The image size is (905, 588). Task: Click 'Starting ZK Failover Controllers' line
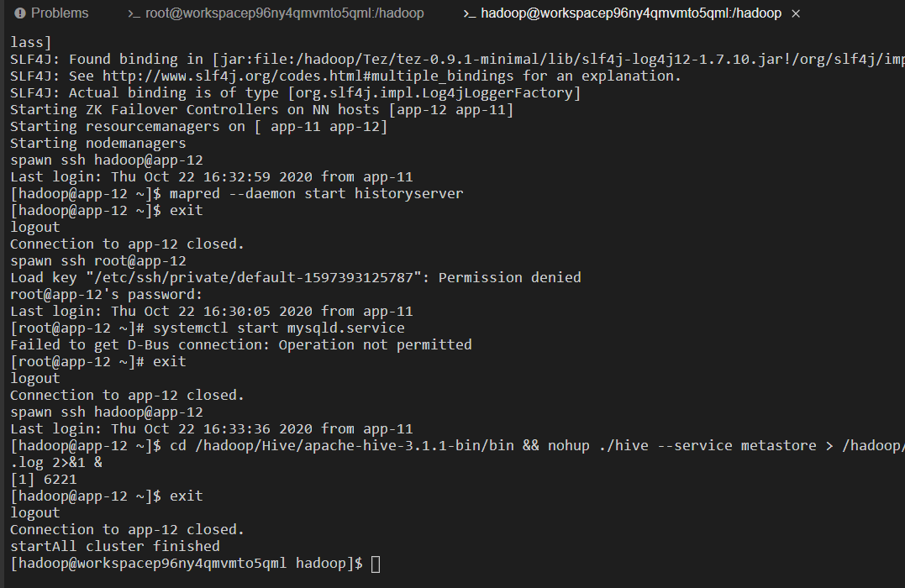click(261, 110)
